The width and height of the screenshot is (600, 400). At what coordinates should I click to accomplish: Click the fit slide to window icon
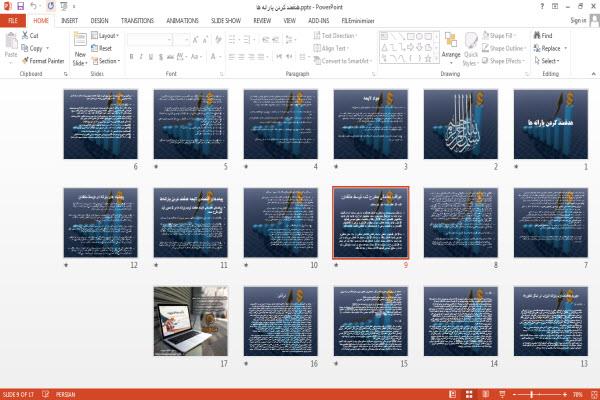point(594,394)
